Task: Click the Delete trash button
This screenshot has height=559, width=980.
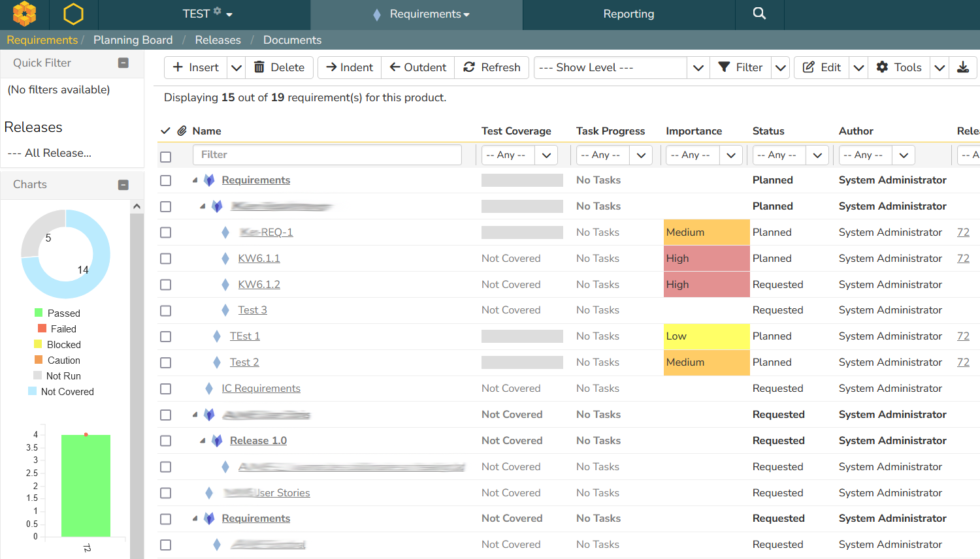Action: [279, 67]
